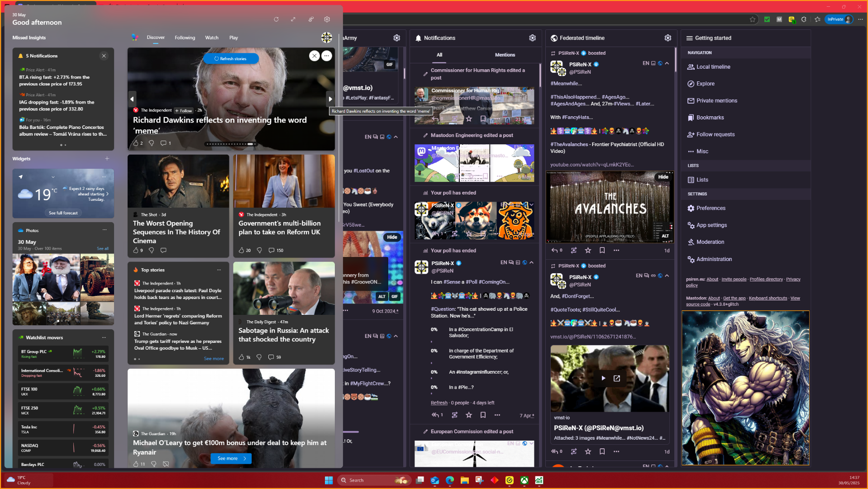Like the Richard Dawkins story
868x489 pixels.
tap(136, 143)
